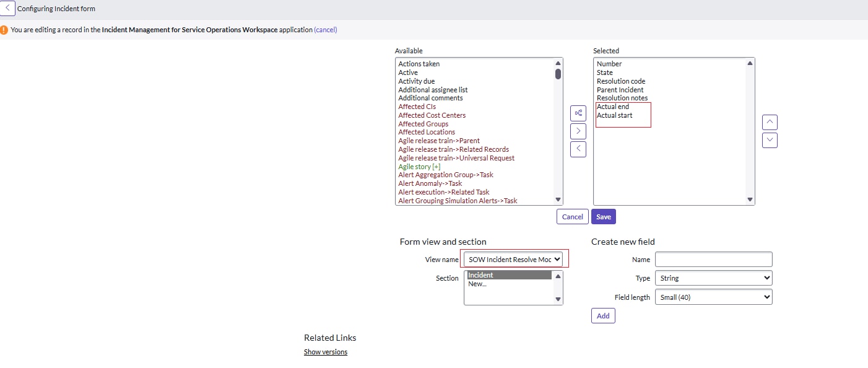Select Actual end in the Selected list
This screenshot has width=868, height=368.
(x=613, y=107)
